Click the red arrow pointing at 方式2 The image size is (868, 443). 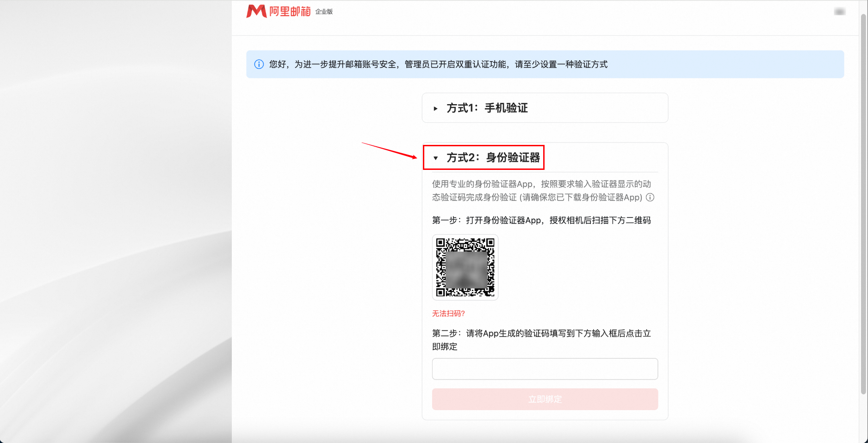[389, 150]
